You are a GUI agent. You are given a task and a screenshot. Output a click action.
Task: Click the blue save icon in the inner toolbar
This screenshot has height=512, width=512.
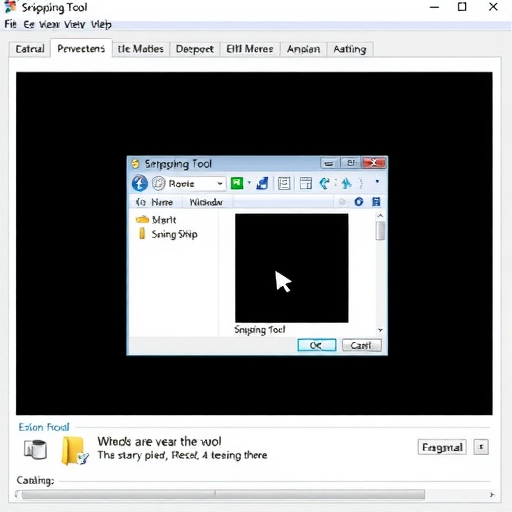262,183
